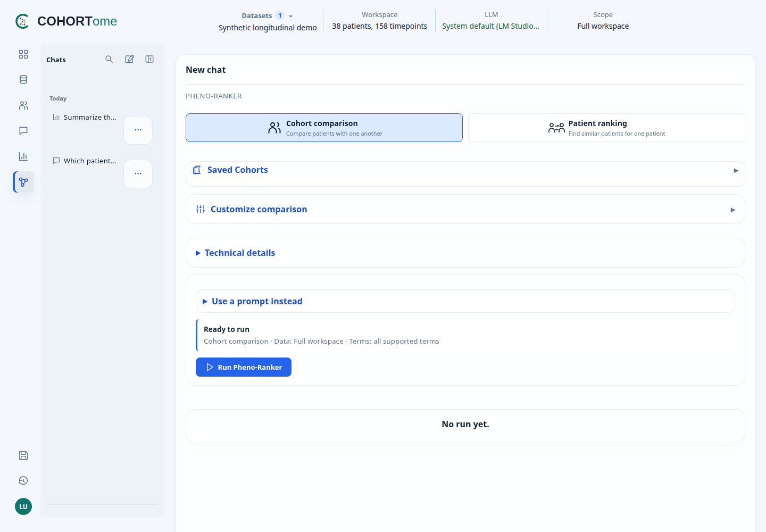The height and width of the screenshot is (532, 766).
Task: Open options menu for Summarize chat
Action: click(138, 130)
